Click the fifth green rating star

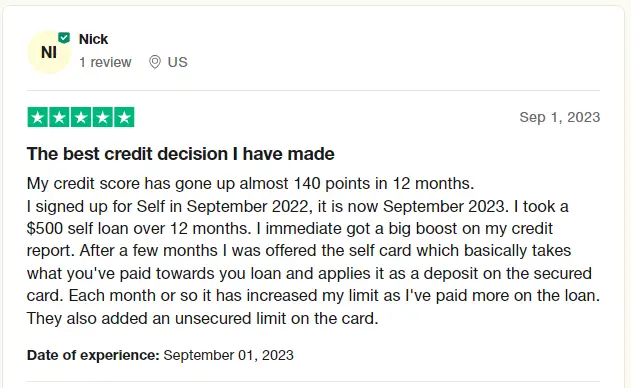pos(124,117)
